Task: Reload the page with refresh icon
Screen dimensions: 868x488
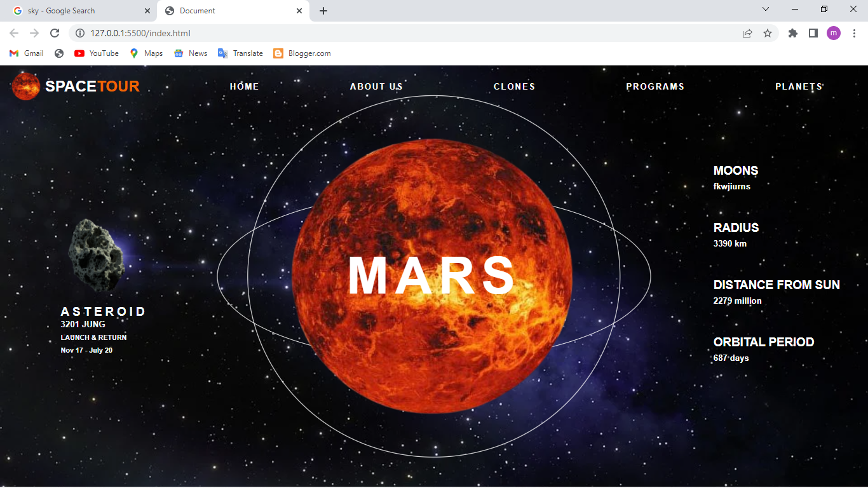Action: coord(55,33)
